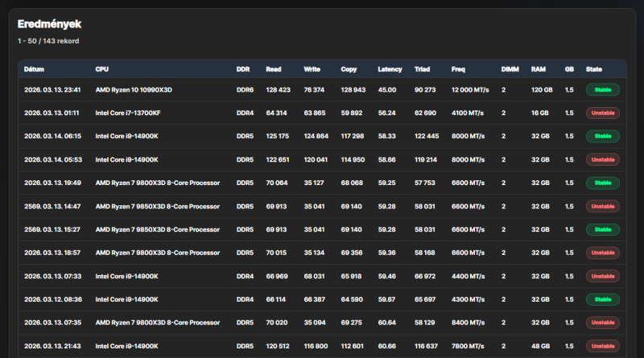
Task: Click Latency value 56.24
Action: coord(387,113)
